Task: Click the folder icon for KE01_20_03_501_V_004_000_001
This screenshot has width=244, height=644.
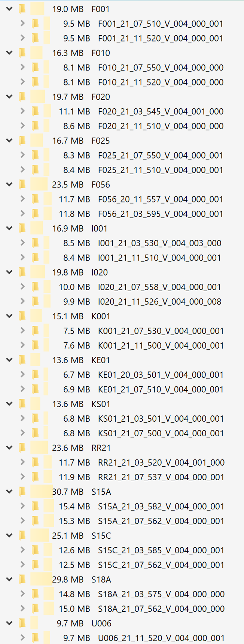Action: (35, 374)
